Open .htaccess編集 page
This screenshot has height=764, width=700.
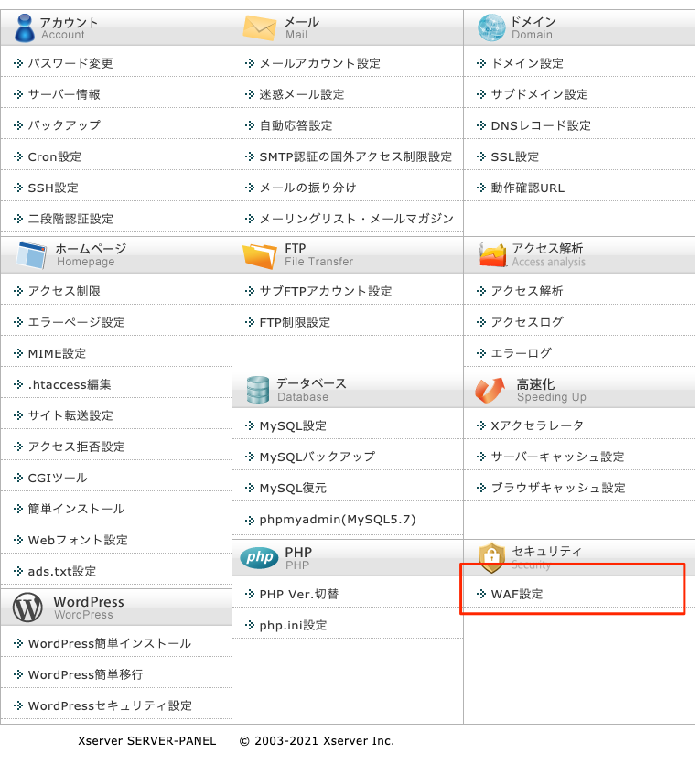pos(70,384)
